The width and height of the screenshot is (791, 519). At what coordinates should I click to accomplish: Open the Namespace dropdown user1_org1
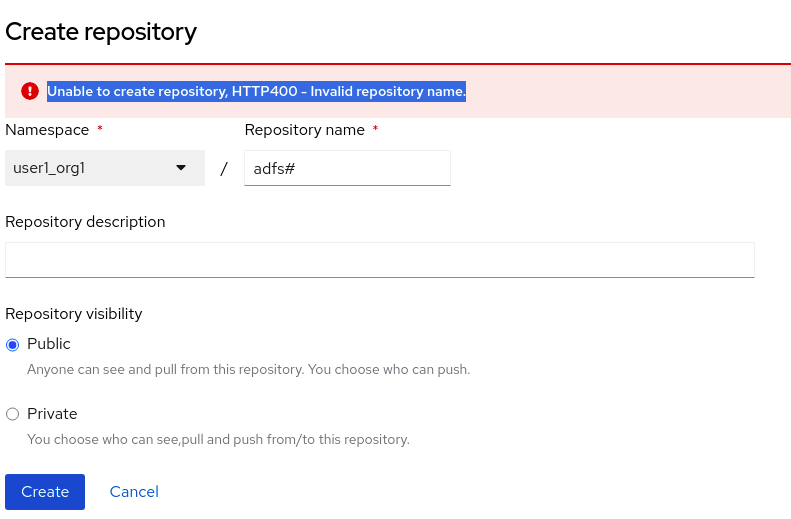point(100,168)
